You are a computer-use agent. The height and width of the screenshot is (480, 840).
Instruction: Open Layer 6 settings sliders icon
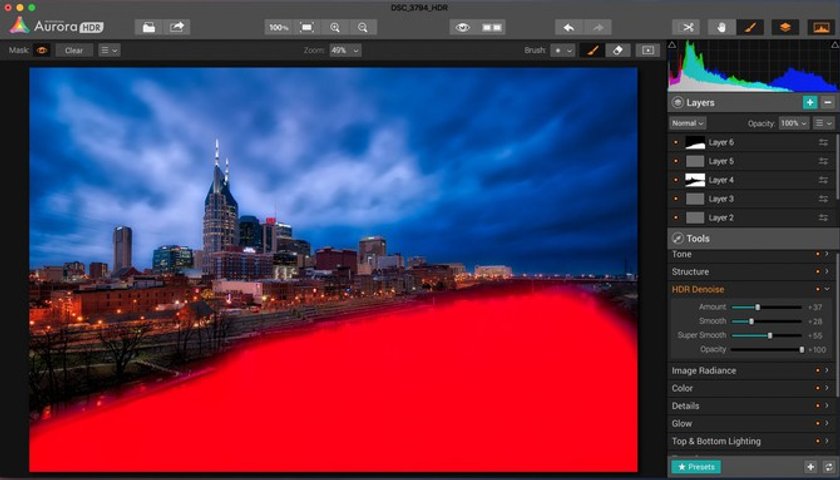(823, 142)
